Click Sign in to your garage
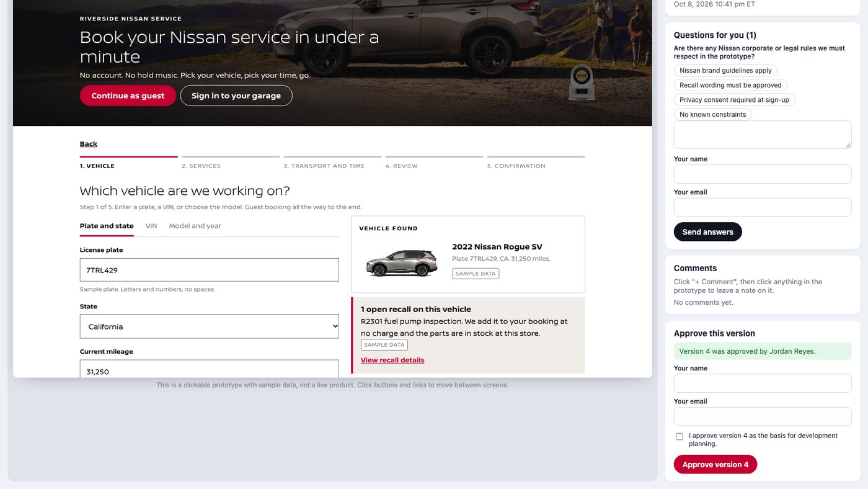The height and width of the screenshot is (489, 868). pyautogui.click(x=236, y=96)
